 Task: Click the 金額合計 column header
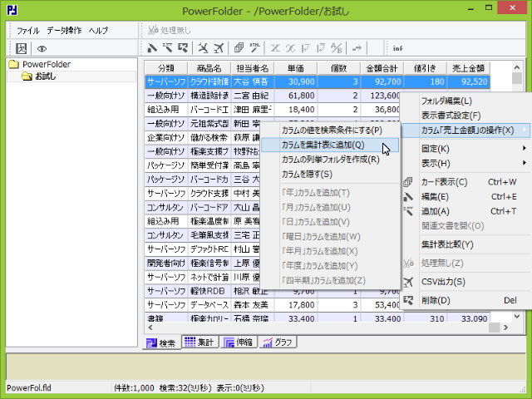point(382,68)
